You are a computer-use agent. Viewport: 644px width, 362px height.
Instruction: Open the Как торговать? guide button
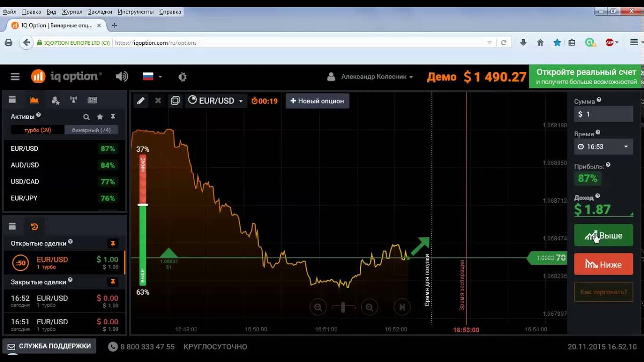pos(603,292)
